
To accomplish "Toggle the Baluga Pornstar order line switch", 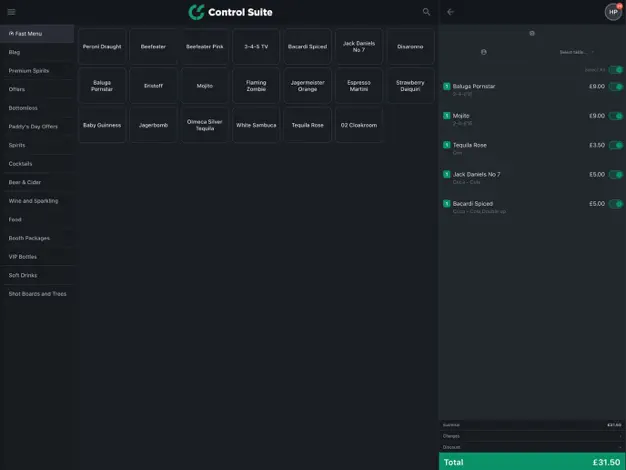I will 616,87.
